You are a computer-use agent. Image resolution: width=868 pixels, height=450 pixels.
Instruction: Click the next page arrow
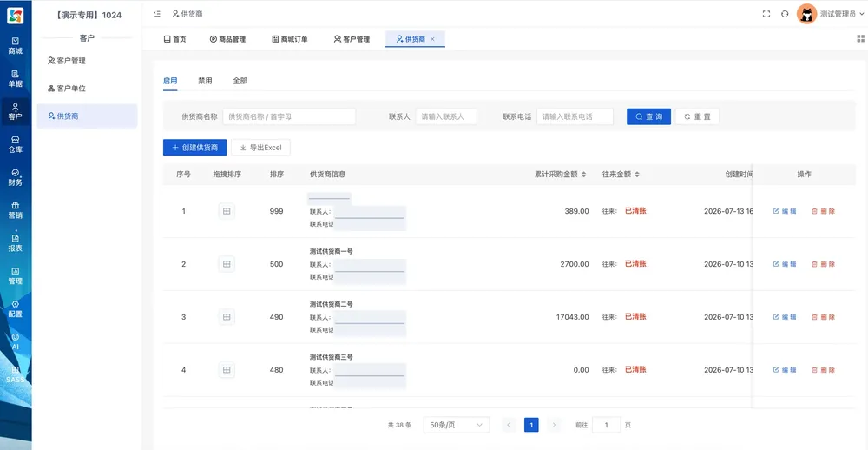coord(554,425)
